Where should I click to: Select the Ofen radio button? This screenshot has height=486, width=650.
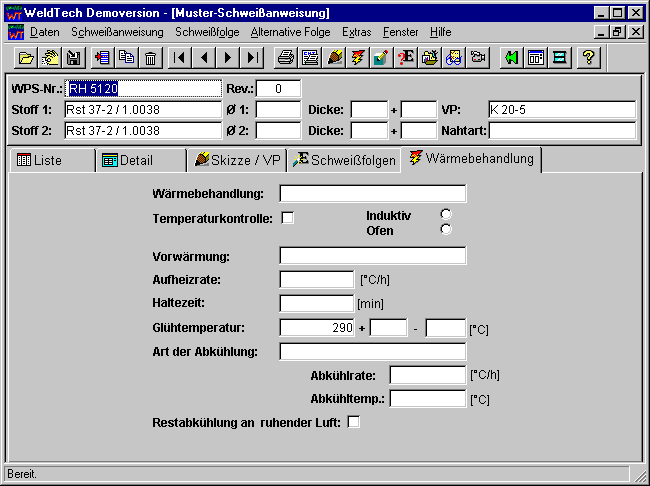tap(446, 230)
